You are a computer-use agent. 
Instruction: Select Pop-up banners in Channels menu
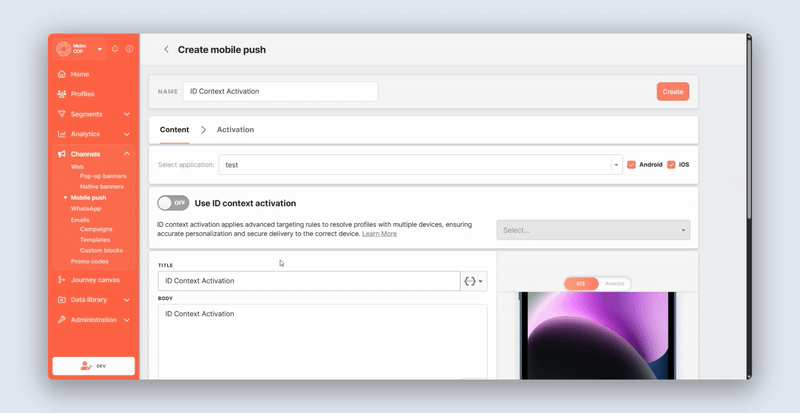point(103,176)
